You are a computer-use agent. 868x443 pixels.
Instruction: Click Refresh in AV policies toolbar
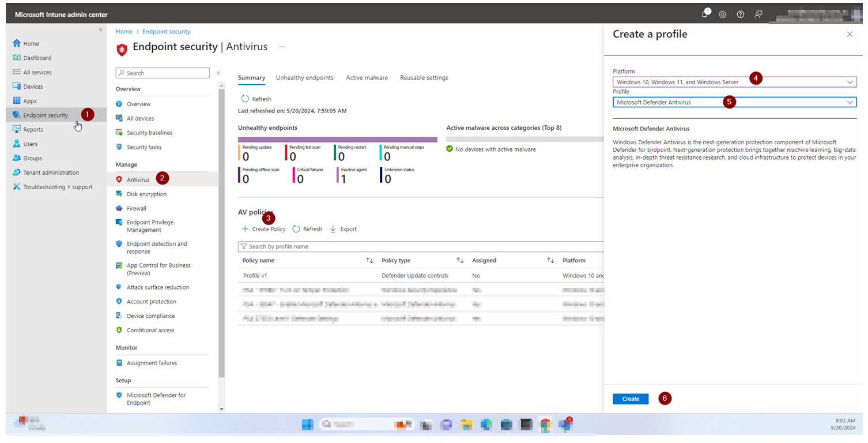point(307,229)
